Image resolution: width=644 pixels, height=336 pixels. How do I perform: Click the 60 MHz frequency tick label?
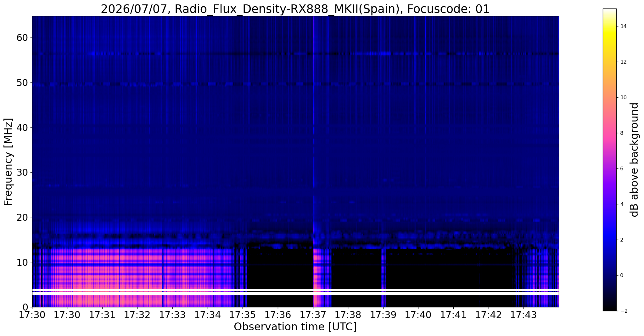pyautogui.click(x=22, y=37)
